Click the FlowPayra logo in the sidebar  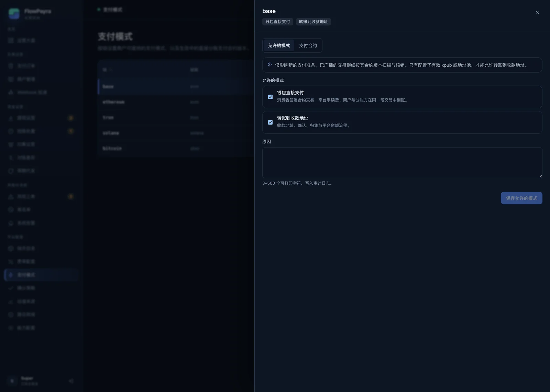[x=14, y=13]
